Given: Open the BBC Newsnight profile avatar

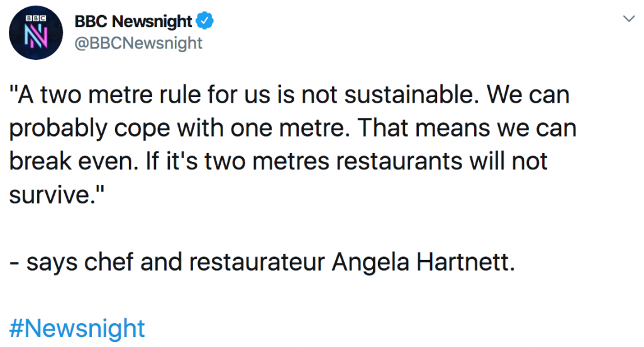Looking at the screenshot, I should point(36,33).
